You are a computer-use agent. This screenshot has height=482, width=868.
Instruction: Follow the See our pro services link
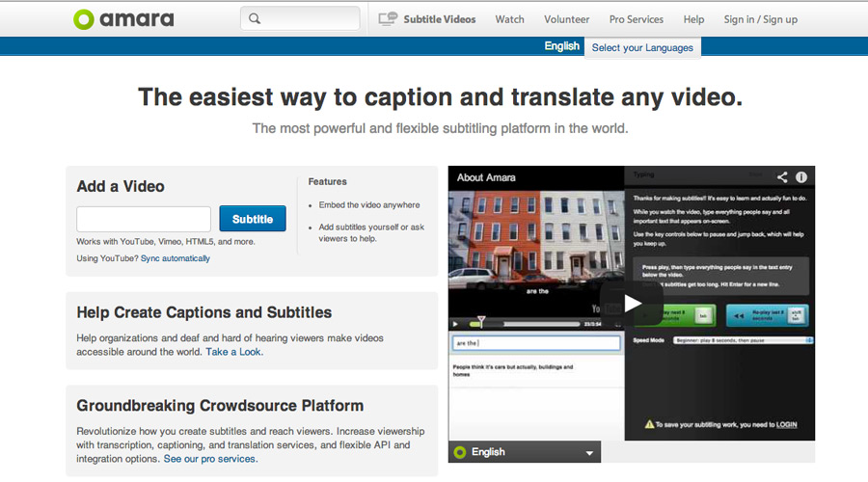pos(209,459)
